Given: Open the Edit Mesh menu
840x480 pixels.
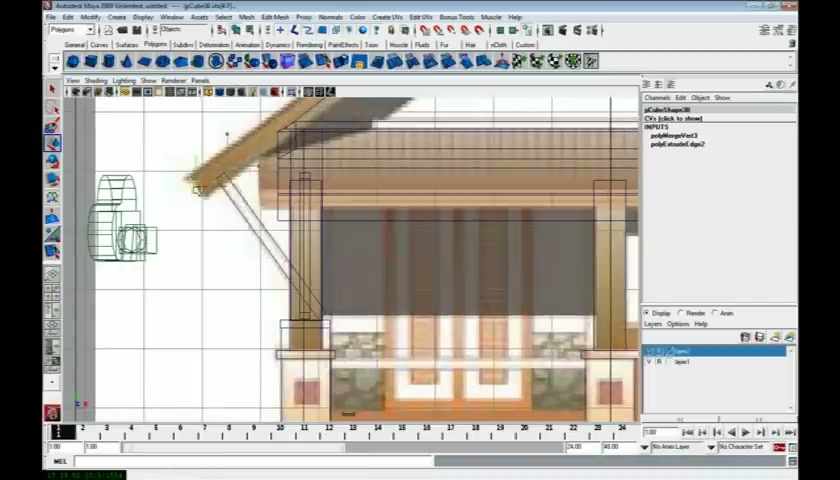Looking at the screenshot, I should pyautogui.click(x=275, y=17).
